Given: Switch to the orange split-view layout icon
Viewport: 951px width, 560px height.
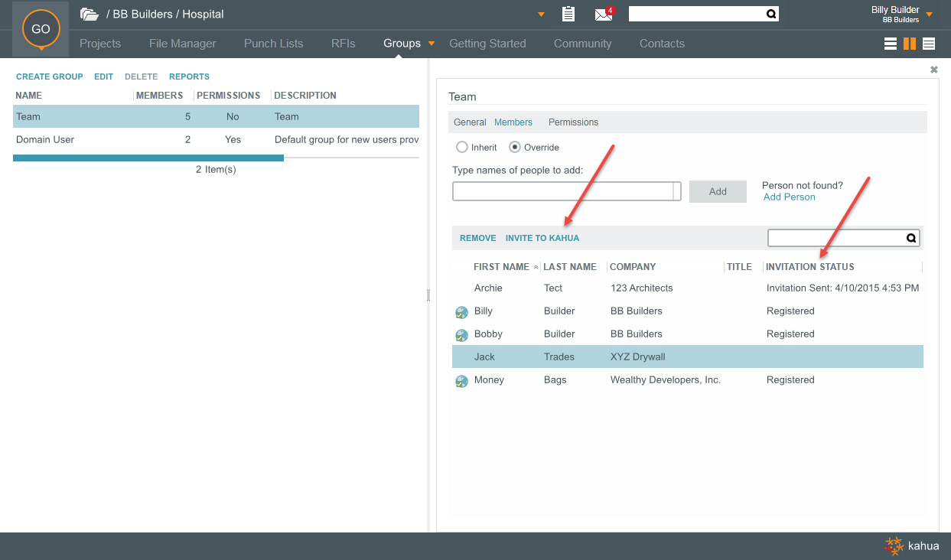Looking at the screenshot, I should pos(910,44).
